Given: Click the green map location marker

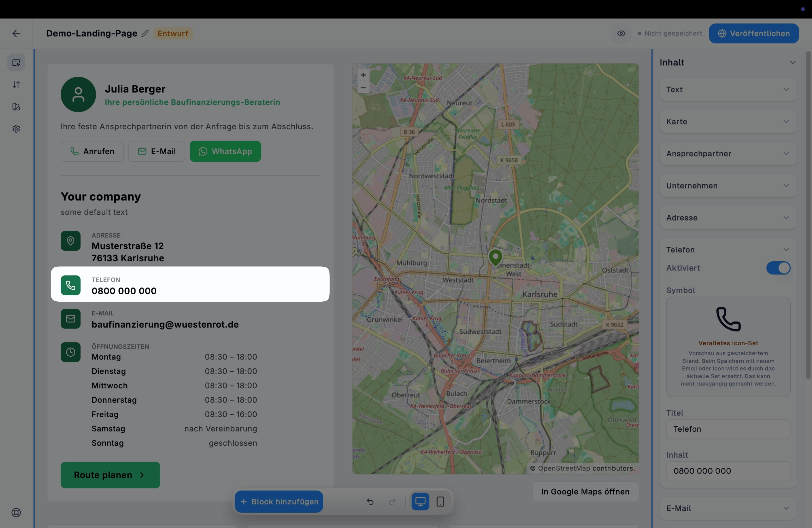Looking at the screenshot, I should point(495,257).
